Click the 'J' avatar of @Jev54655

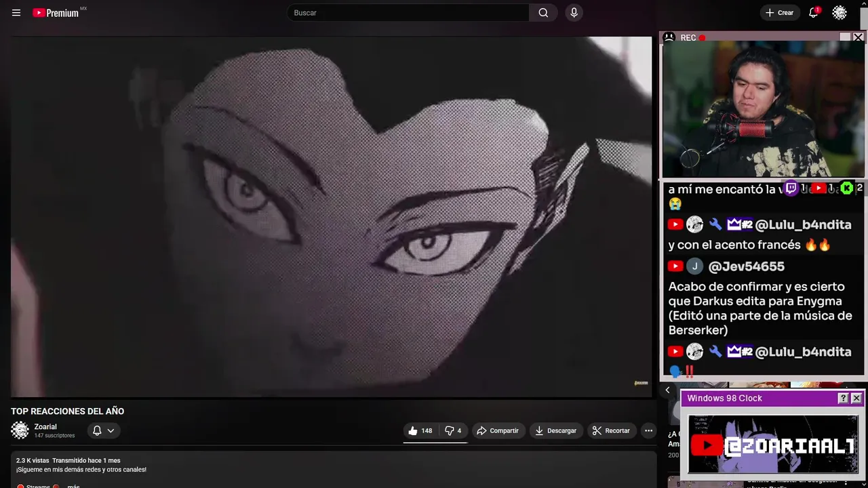694,266
